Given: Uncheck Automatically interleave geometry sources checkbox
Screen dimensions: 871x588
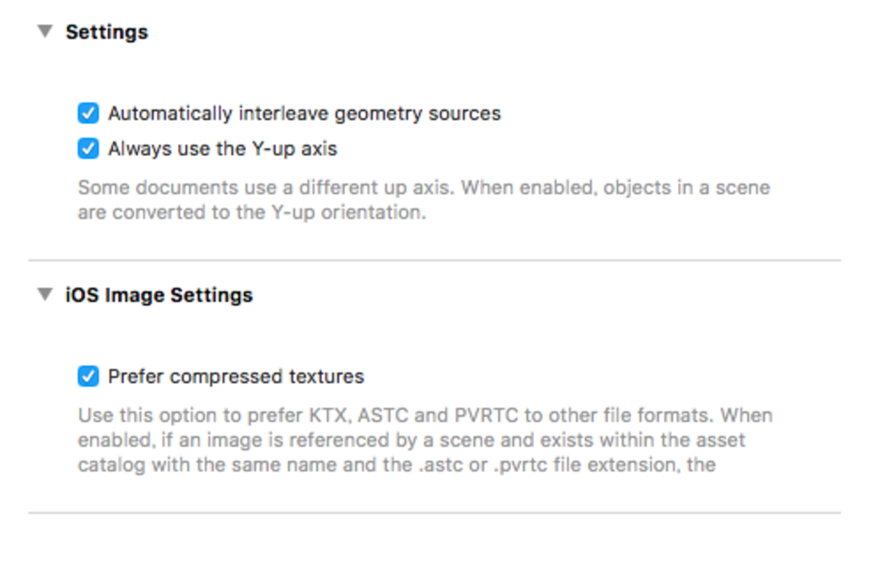Looking at the screenshot, I should (88, 113).
